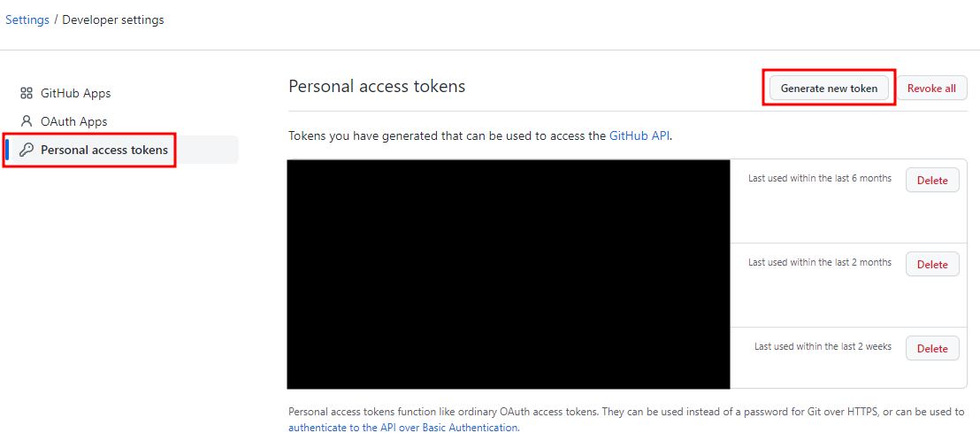Go back via the Settings breadcrumb link
The width and height of the screenshot is (980, 433).
pyautogui.click(x=27, y=19)
